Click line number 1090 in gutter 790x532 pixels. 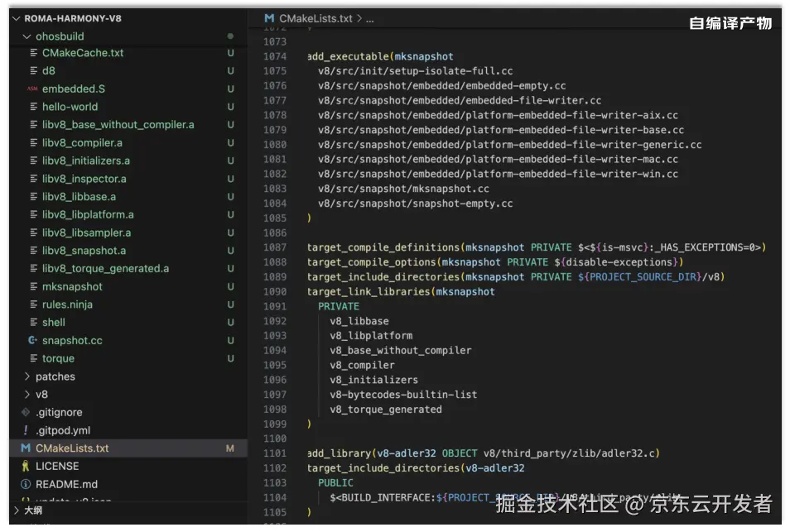pos(275,292)
